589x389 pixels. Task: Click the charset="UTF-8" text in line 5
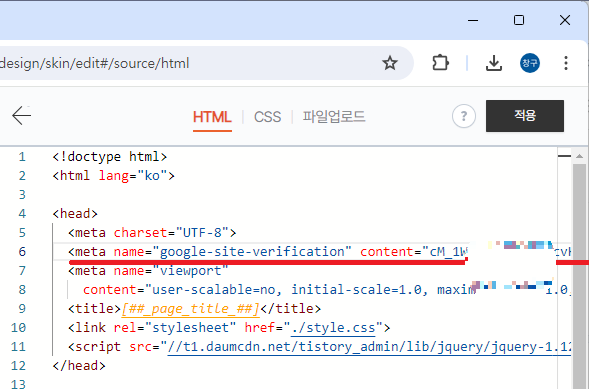point(171,233)
